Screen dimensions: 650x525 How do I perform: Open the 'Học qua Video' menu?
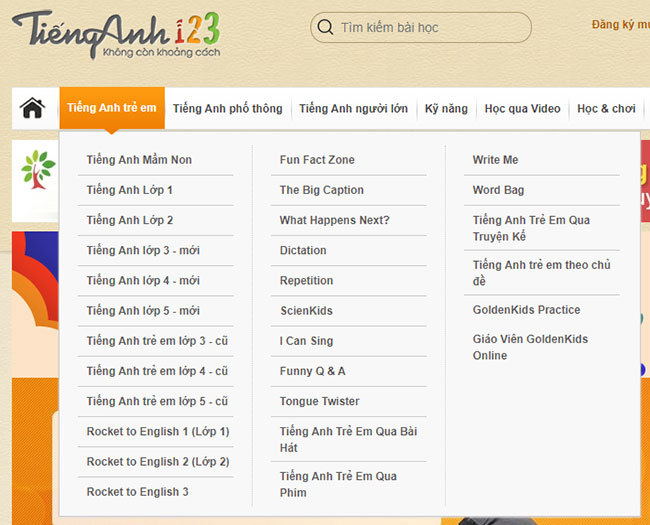pyautogui.click(x=522, y=109)
